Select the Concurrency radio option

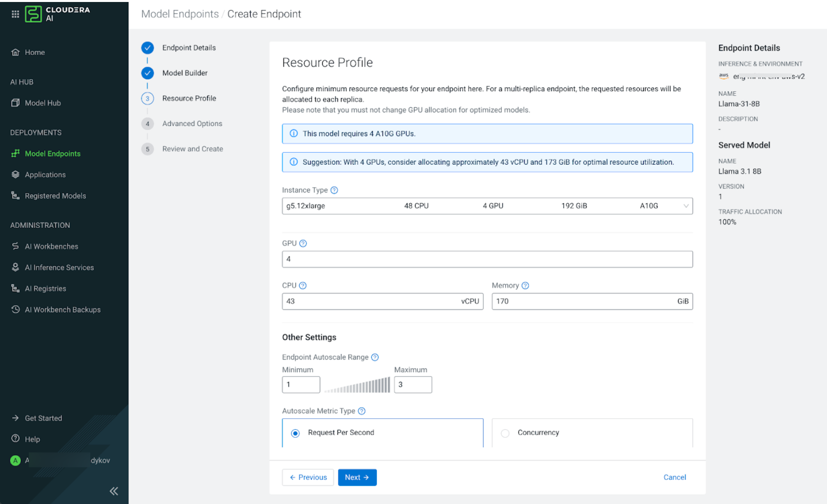click(505, 433)
